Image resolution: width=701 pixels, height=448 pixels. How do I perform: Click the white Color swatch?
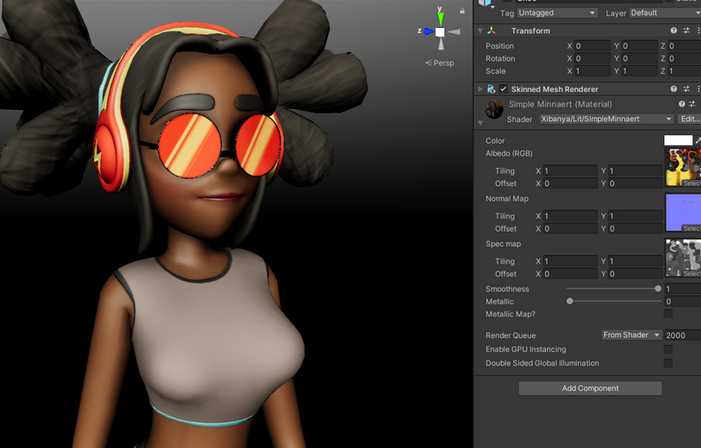point(678,140)
